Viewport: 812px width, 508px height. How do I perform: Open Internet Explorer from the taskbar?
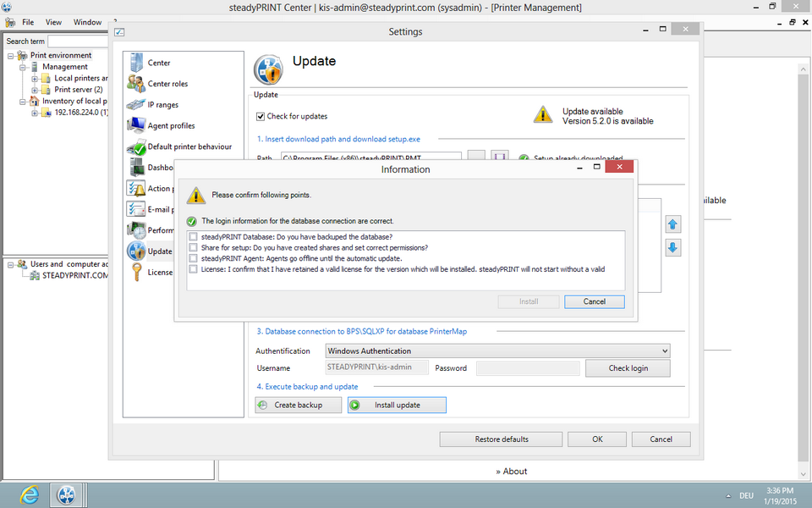tap(29, 495)
